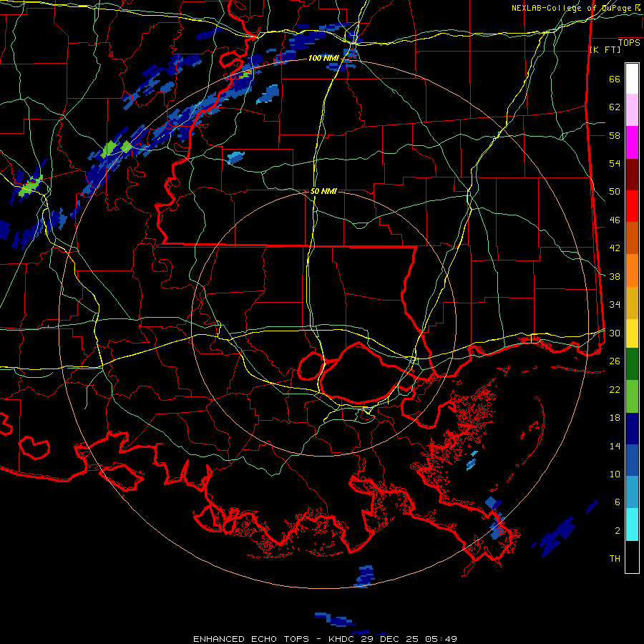This screenshot has width=644, height=644.
Task: Click the '62' legend value
Action: click(x=615, y=107)
